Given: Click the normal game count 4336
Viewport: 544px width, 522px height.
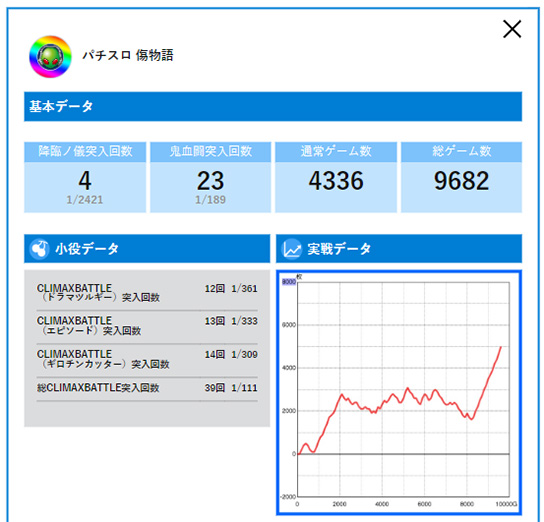Looking at the screenshot, I should click(x=336, y=181).
